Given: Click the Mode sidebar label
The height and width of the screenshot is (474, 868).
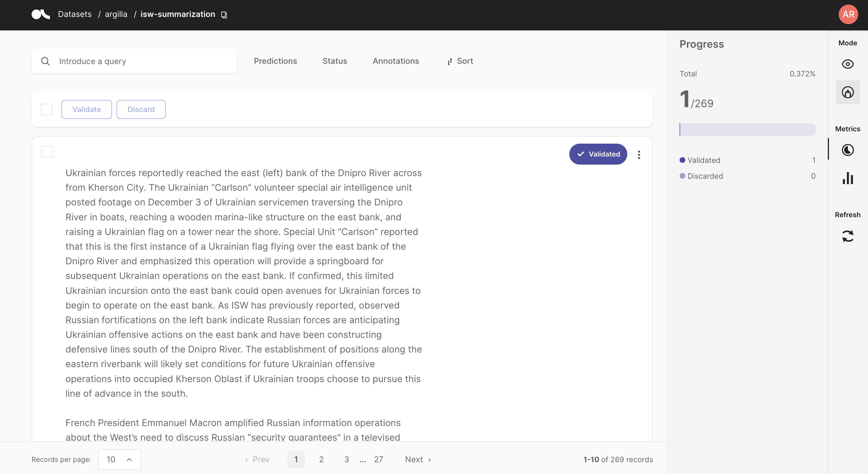Looking at the screenshot, I should (847, 43).
